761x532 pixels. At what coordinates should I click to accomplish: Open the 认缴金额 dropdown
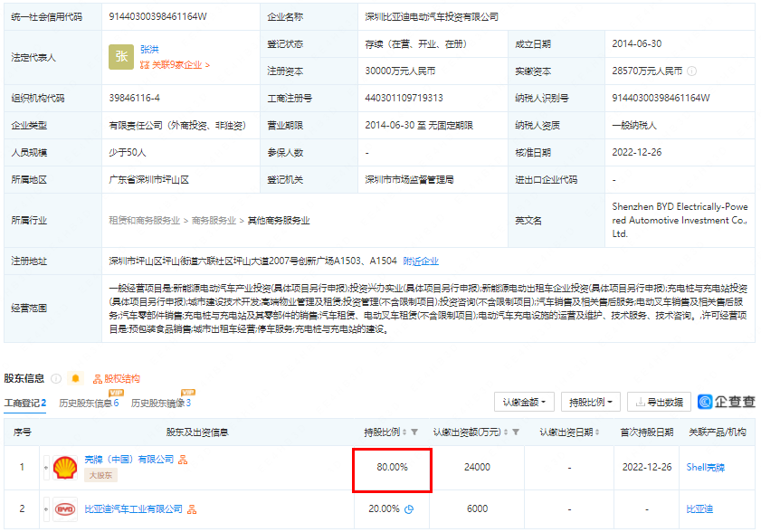[523, 402]
